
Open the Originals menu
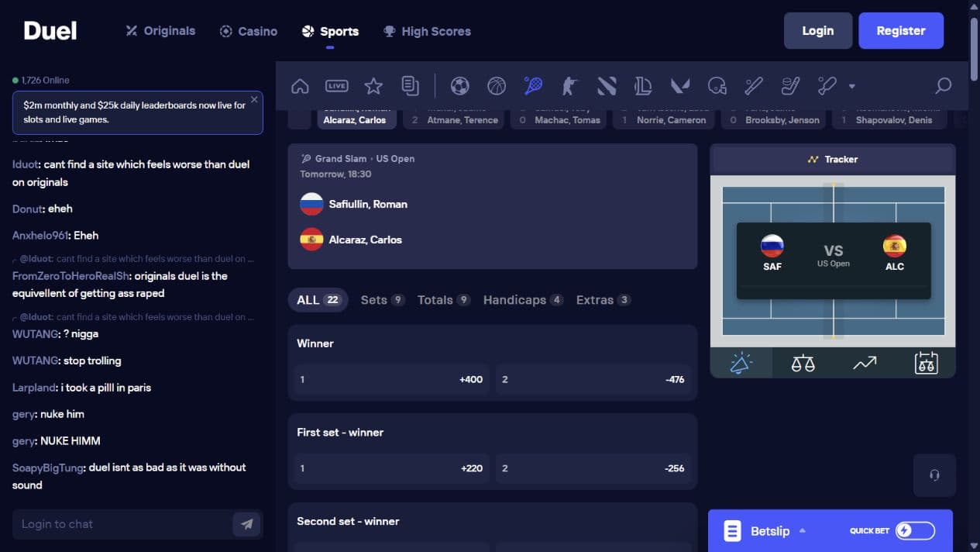[160, 31]
